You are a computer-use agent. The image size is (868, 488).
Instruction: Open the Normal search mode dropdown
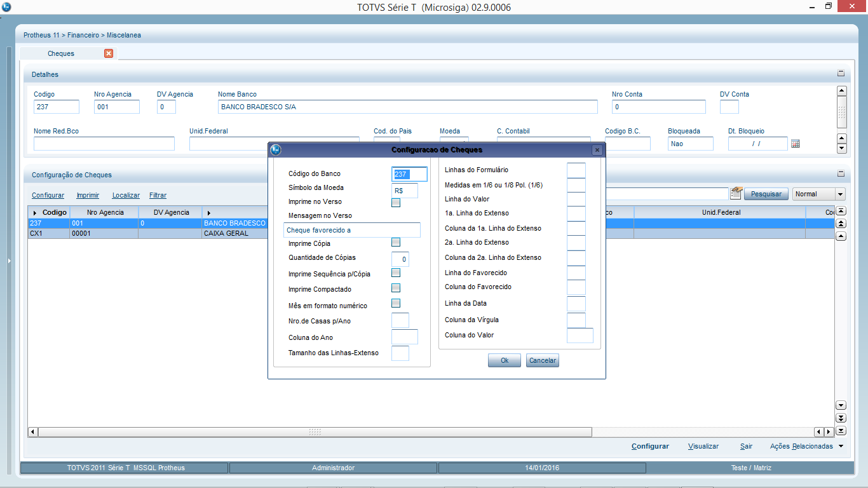click(840, 194)
